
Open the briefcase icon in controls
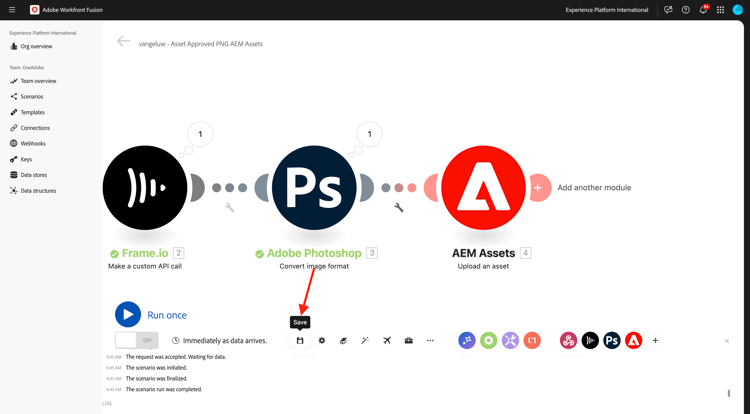pos(408,340)
